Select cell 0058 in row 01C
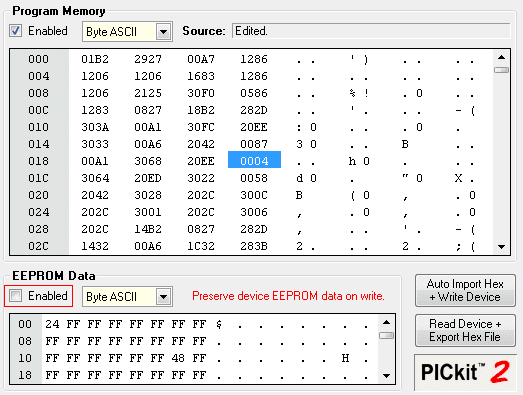 (254, 178)
